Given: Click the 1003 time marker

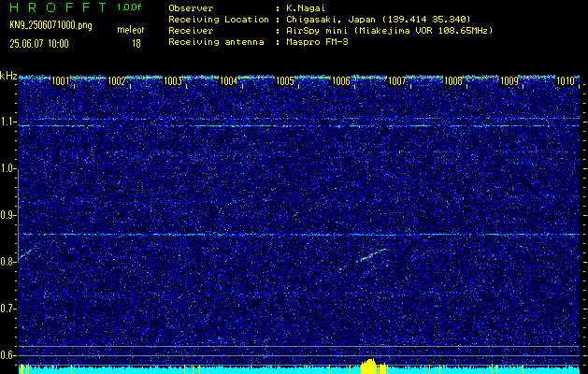Looking at the screenshot, I should point(173,81).
